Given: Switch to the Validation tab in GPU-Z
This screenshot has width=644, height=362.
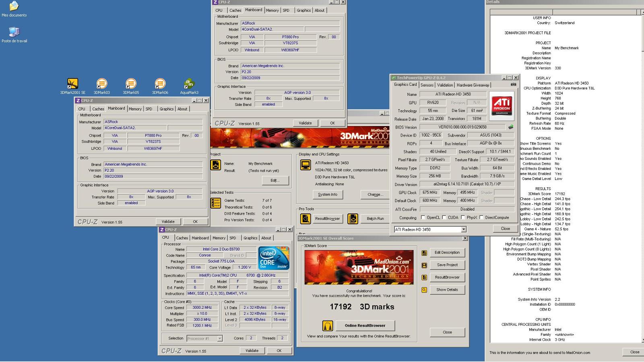Looking at the screenshot, I should [445, 85].
